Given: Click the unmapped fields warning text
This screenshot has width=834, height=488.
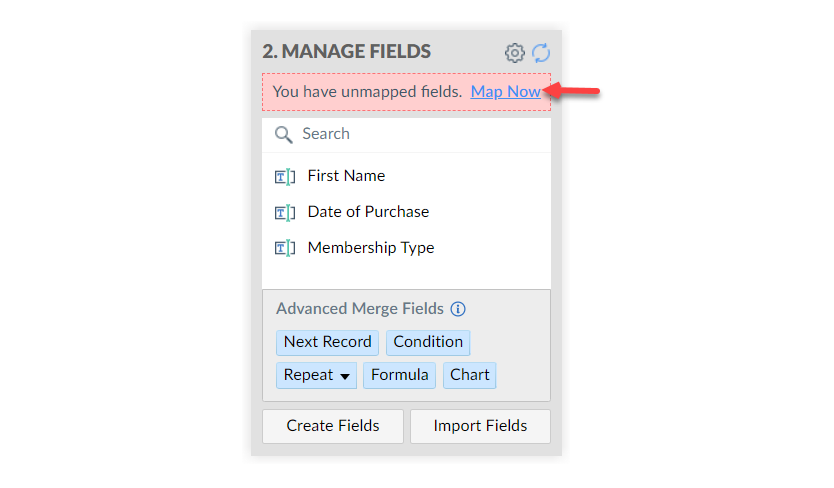Looking at the screenshot, I should pyautogui.click(x=367, y=92).
